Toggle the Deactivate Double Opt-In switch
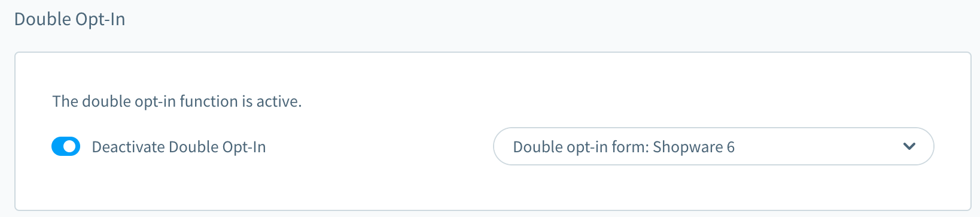Image resolution: width=980 pixels, height=217 pixels. [66, 146]
